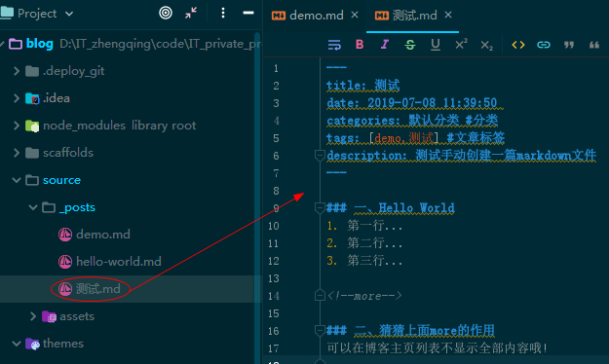Collapse the _posts folder
This screenshot has width=609, height=364.
33,207
